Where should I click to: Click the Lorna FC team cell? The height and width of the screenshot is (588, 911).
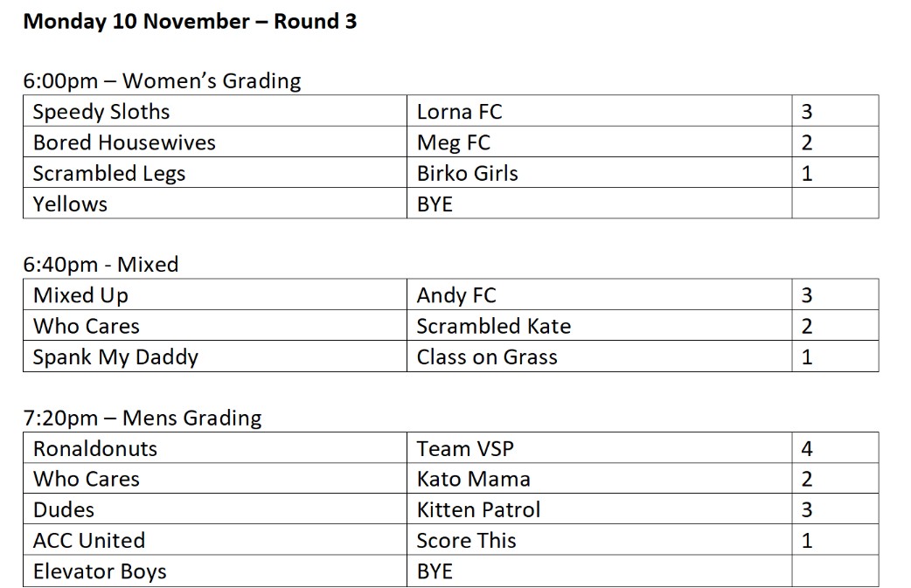click(x=460, y=112)
